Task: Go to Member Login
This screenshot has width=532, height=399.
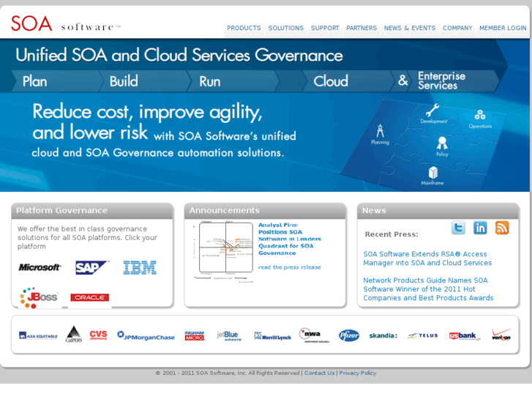Action: click(503, 28)
